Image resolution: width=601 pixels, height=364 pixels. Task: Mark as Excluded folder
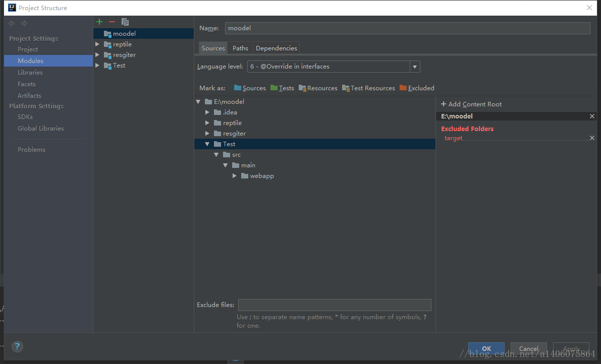pyautogui.click(x=417, y=88)
